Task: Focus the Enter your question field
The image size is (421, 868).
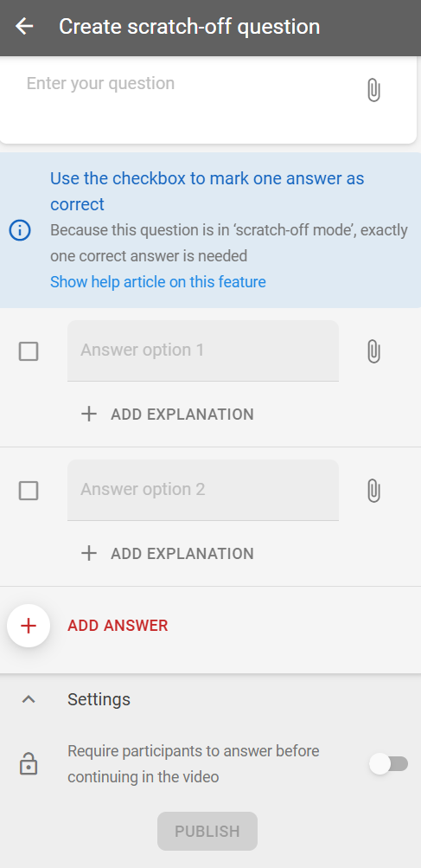Action: (182, 100)
